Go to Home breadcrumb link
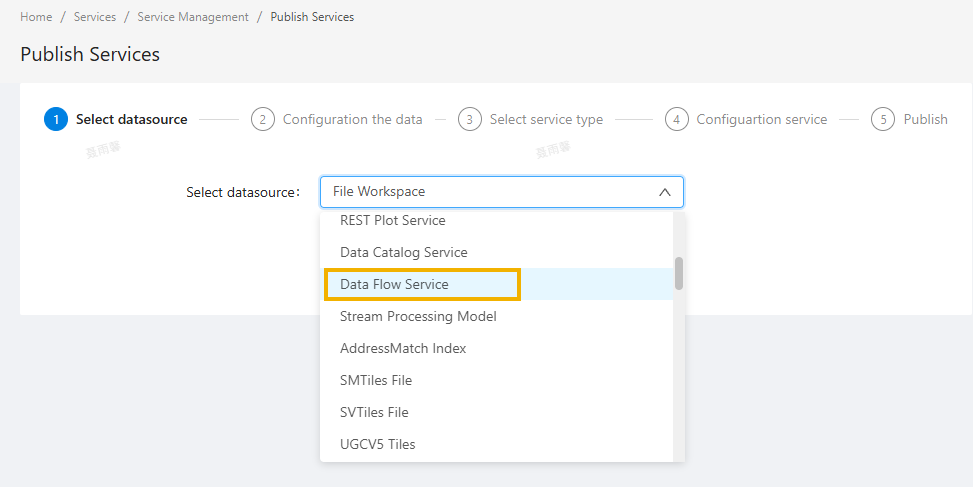Image resolution: width=973 pixels, height=487 pixels. pos(36,17)
